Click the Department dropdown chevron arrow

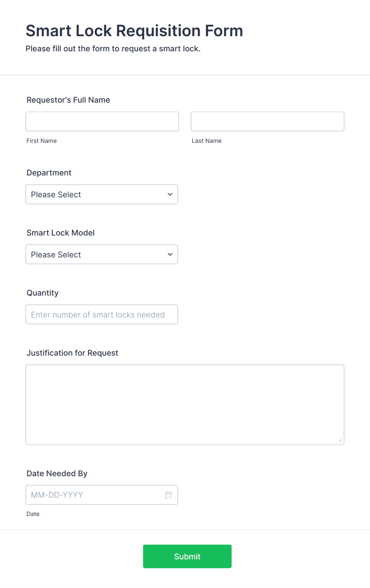click(x=170, y=195)
